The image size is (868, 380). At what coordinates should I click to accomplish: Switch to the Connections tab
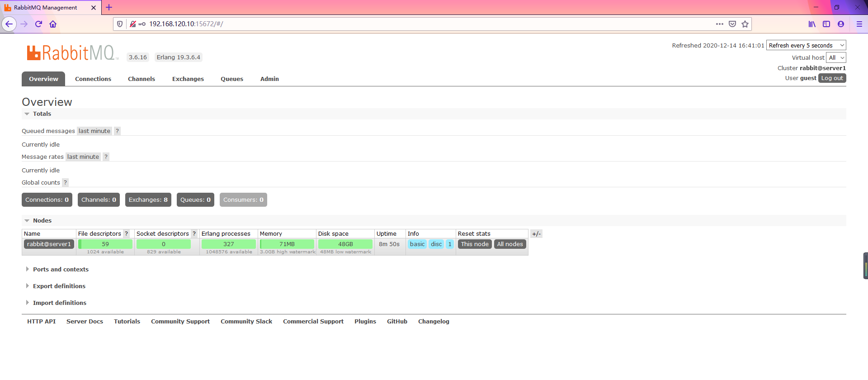pyautogui.click(x=93, y=79)
